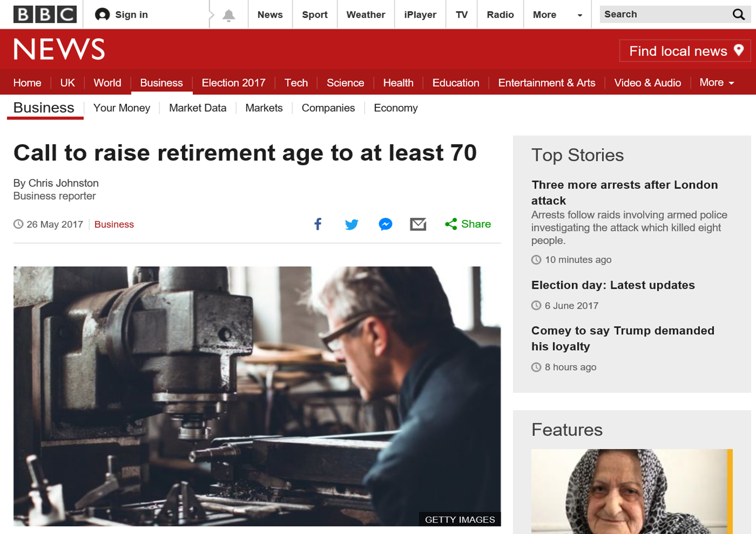
Task: Share article on Twitter
Action: point(351,224)
